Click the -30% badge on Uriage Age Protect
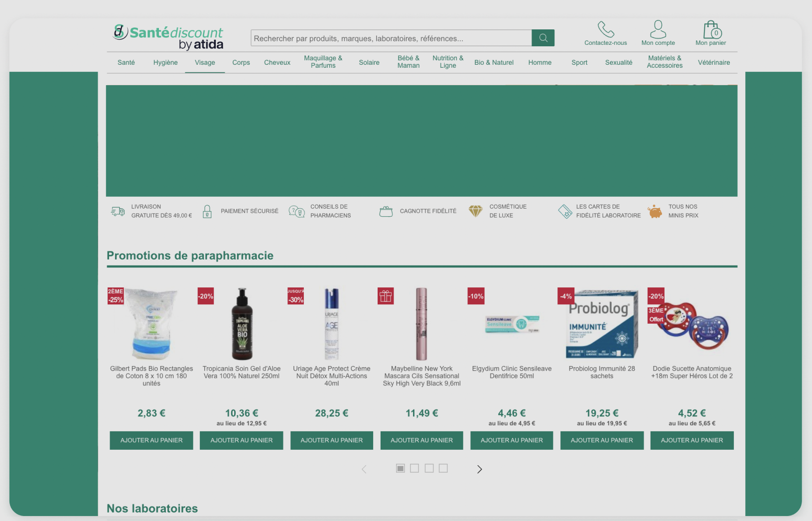This screenshot has width=812, height=521. coord(296,296)
